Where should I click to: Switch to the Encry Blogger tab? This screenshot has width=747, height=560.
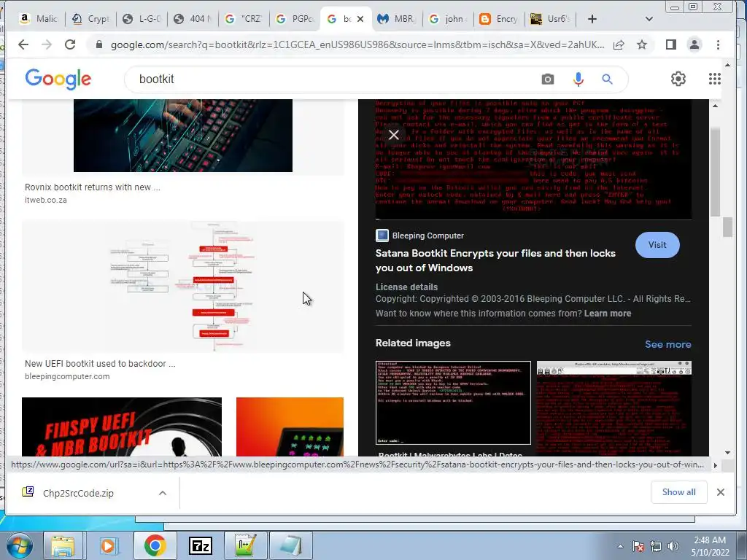click(499, 19)
